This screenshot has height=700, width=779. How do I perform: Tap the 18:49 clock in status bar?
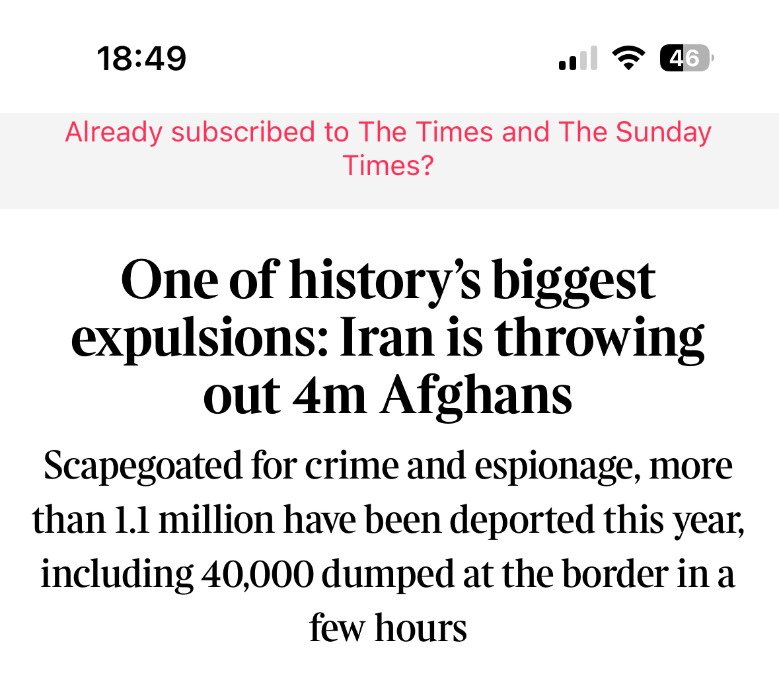141,58
